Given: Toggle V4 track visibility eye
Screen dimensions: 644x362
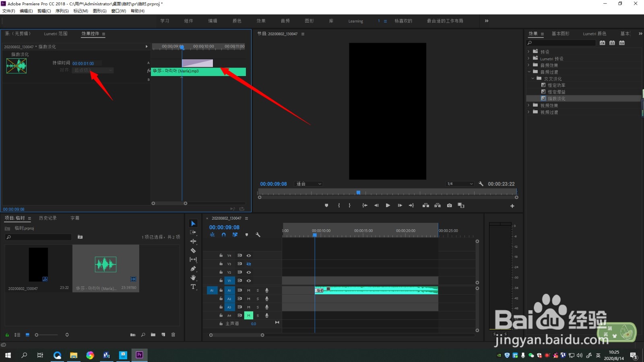Looking at the screenshot, I should click(x=249, y=256).
